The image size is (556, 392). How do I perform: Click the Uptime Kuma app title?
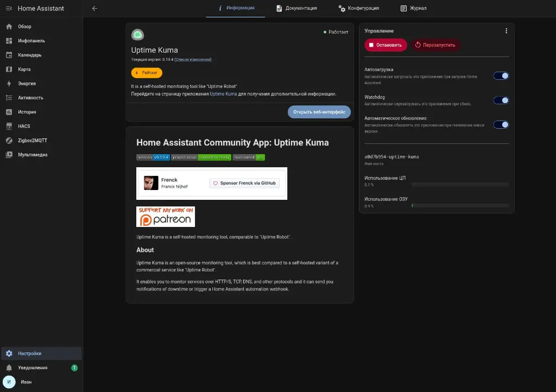point(155,50)
